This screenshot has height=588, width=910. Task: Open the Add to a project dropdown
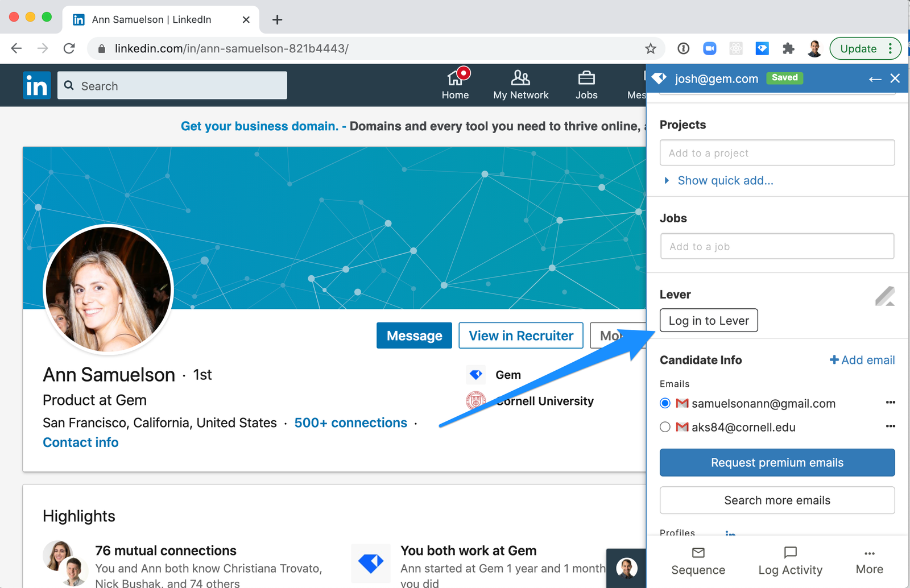point(777,153)
